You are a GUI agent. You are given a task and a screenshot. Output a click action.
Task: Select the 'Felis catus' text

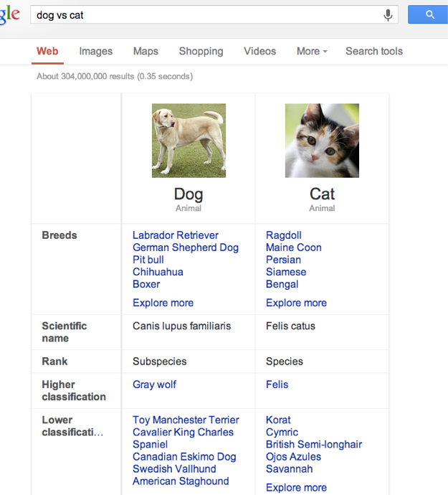point(290,326)
